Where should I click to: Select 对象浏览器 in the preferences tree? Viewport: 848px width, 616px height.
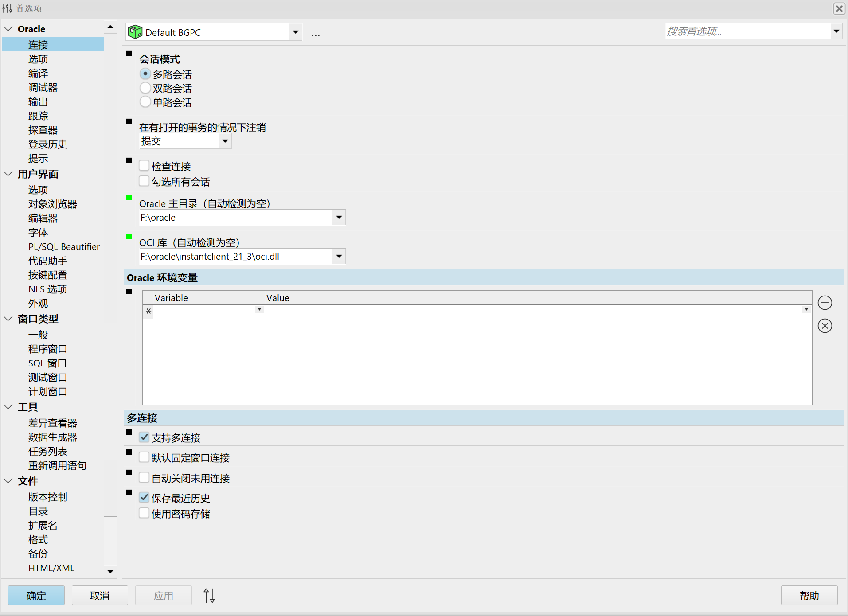[x=53, y=204]
